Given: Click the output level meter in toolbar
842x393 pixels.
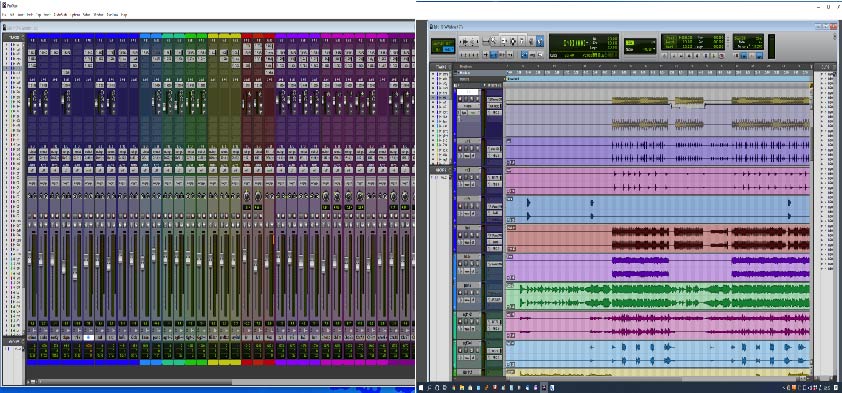Looking at the screenshot, I should (772, 47).
